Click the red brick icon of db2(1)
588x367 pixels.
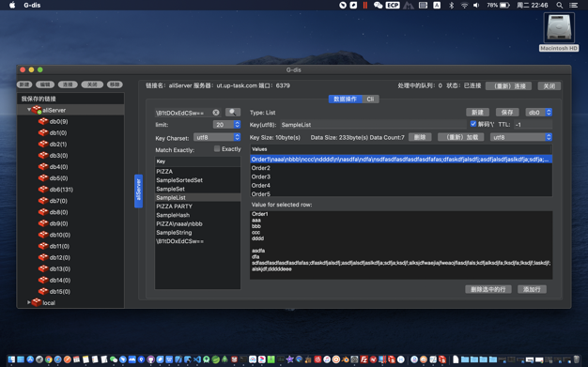(x=43, y=144)
